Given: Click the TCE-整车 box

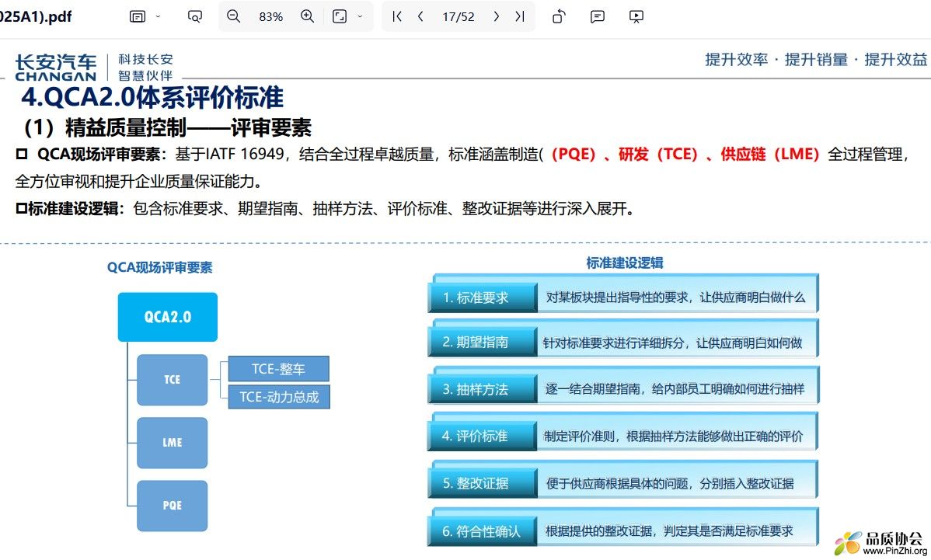Looking at the screenshot, I should (278, 369).
